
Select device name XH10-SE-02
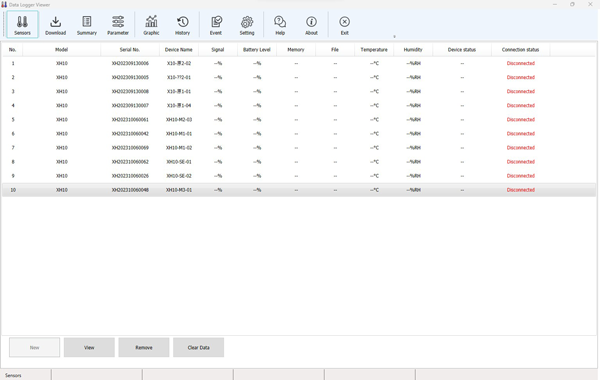point(179,176)
